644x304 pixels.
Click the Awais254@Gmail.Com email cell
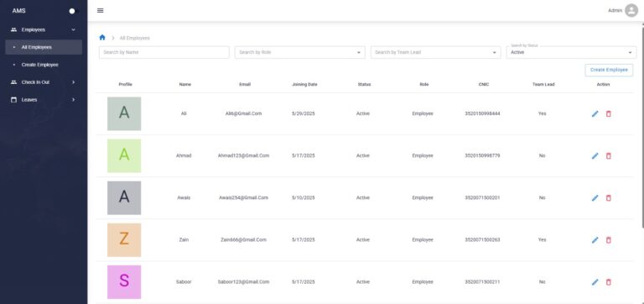point(243,198)
